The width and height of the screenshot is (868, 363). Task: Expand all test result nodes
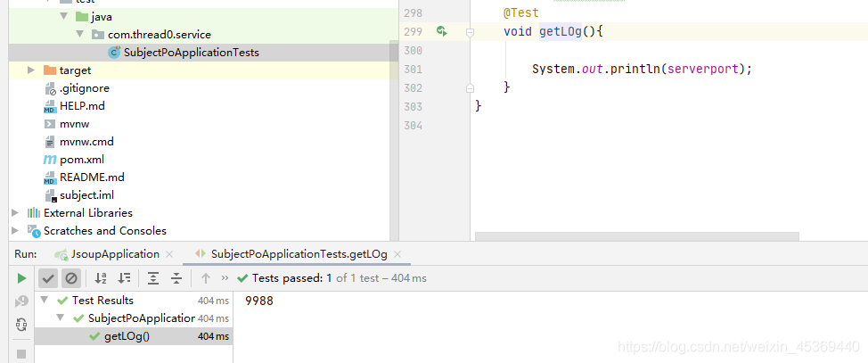[153, 278]
